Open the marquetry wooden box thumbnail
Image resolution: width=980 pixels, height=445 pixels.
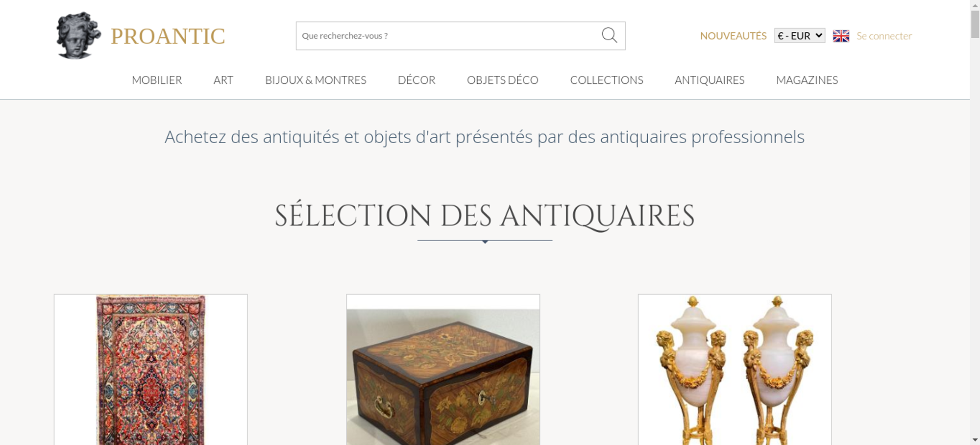(443, 370)
